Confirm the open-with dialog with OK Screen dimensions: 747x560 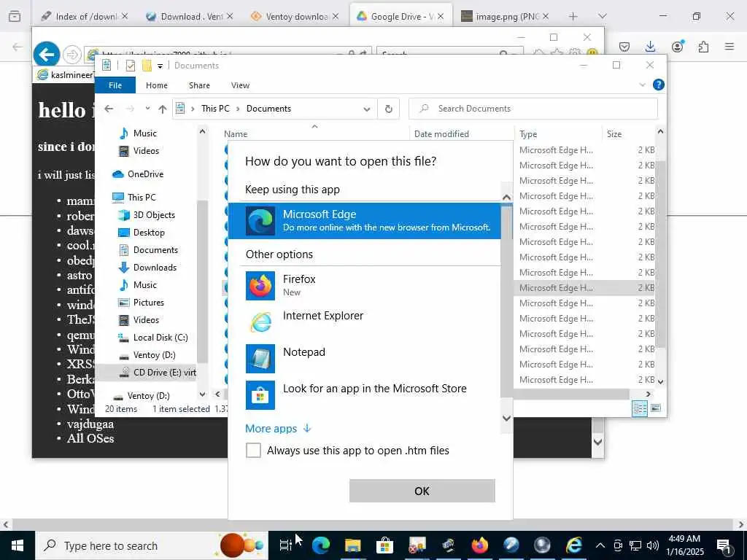[x=422, y=491]
